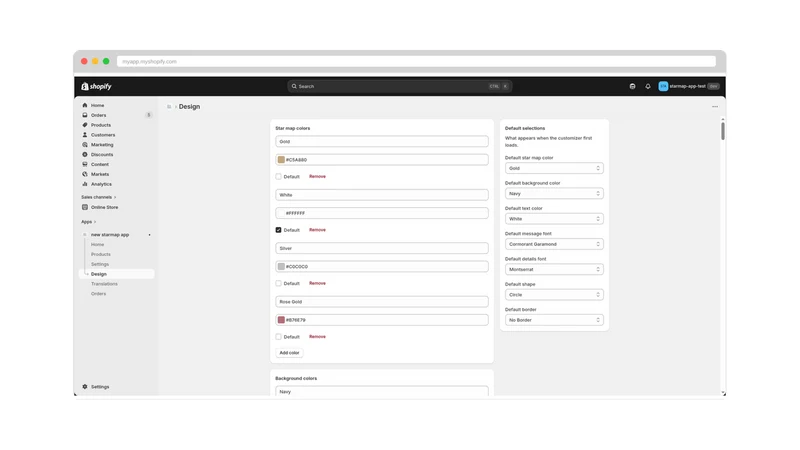Click the Shopify search field
800x450 pixels.
click(399, 86)
